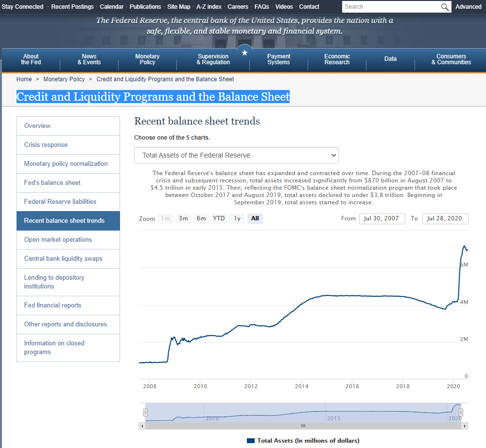Open Open market operations sidebar item
Image resolution: width=486 pixels, height=448 pixels.
(68, 240)
